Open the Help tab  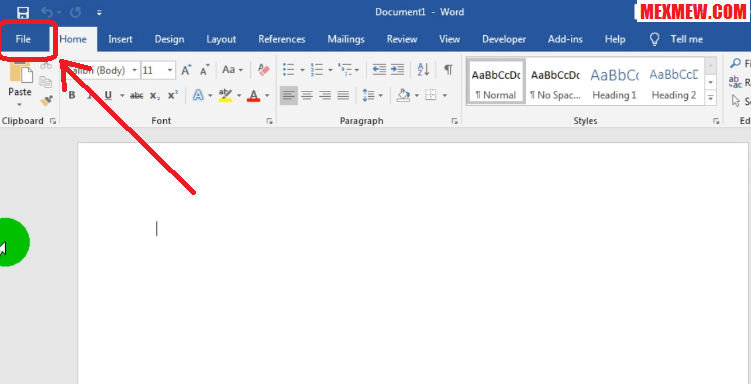tap(615, 39)
